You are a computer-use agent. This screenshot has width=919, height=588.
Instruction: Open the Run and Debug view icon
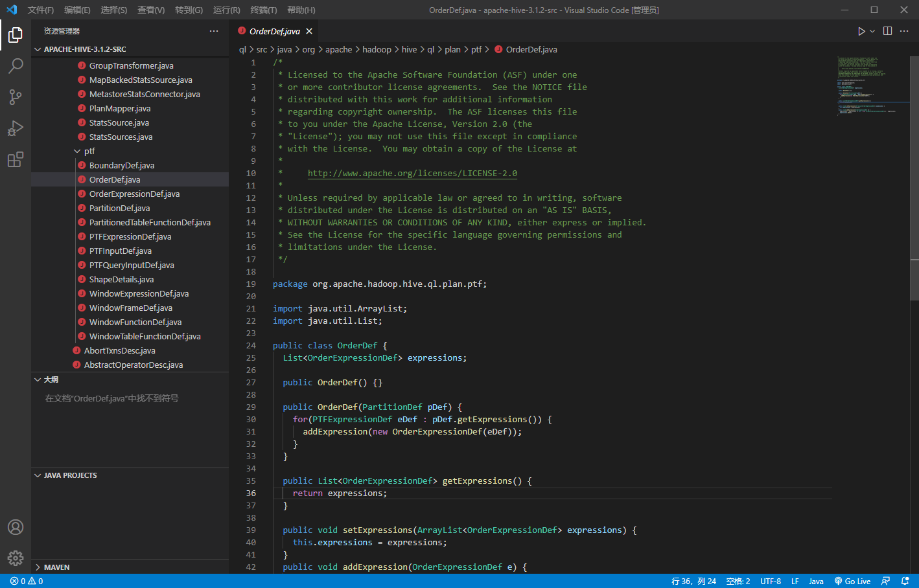[16, 128]
